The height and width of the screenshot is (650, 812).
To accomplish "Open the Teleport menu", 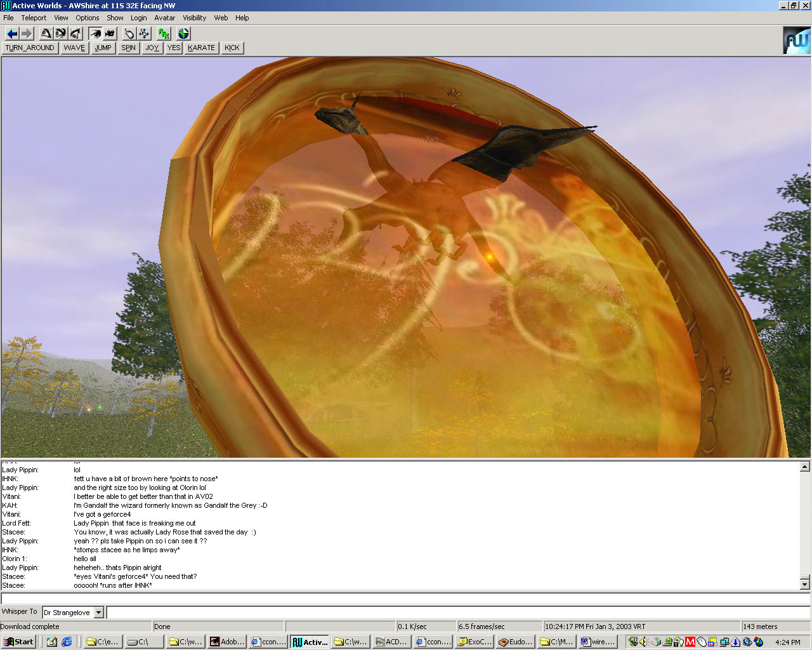I will (x=34, y=18).
